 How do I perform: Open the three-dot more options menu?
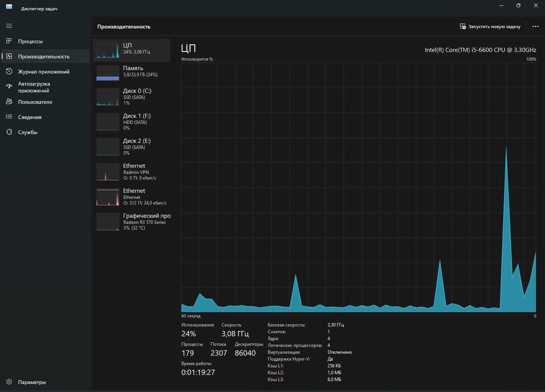coord(535,26)
